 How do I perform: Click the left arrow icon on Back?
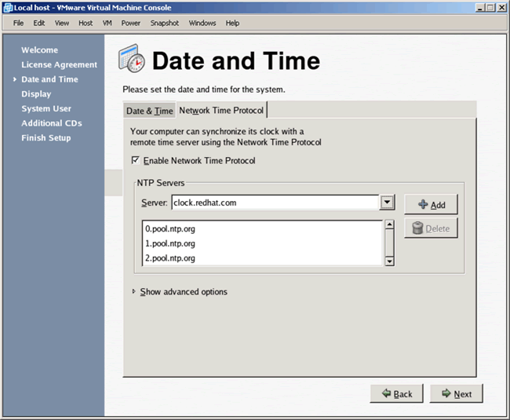[x=386, y=393]
